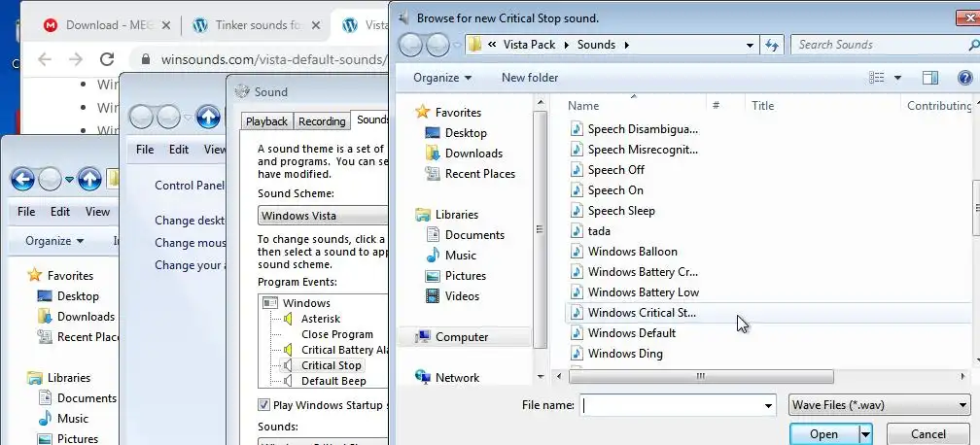Open the File menu in the Control Panel window

click(x=144, y=150)
